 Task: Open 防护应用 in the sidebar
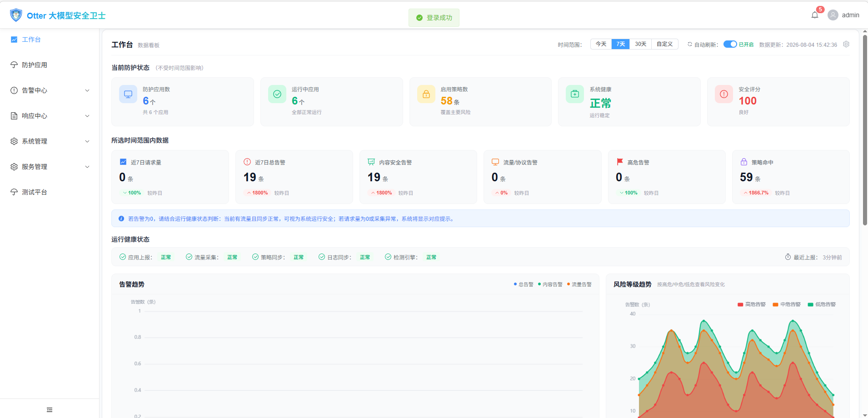tap(50, 65)
